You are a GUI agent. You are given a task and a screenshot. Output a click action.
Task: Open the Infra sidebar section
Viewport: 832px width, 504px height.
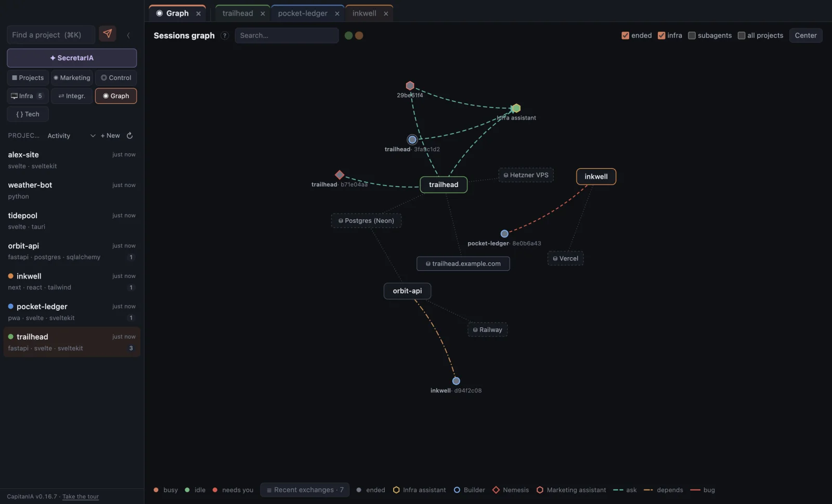[x=28, y=96]
